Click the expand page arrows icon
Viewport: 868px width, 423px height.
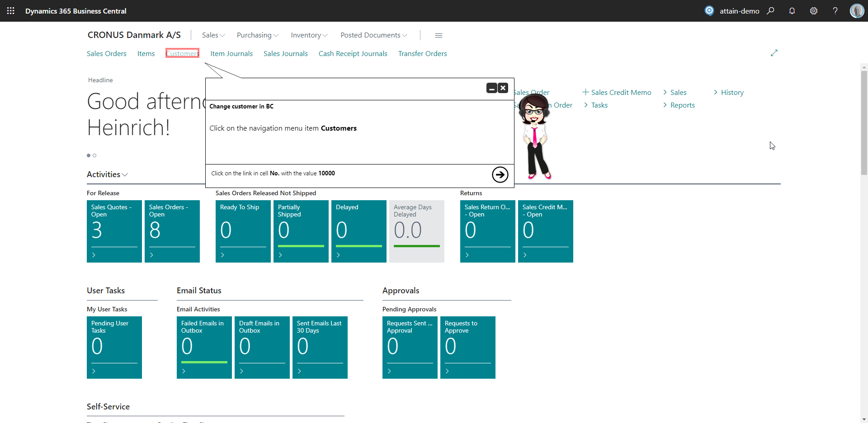coord(774,53)
